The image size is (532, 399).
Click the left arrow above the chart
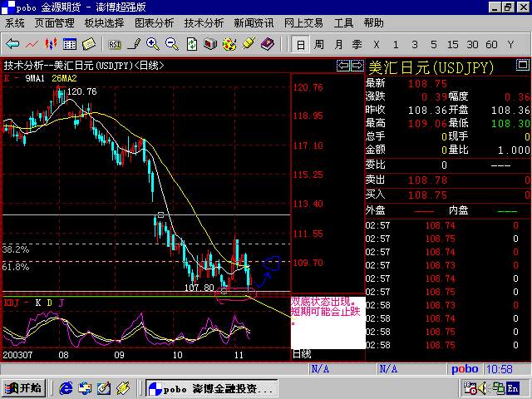(343, 65)
